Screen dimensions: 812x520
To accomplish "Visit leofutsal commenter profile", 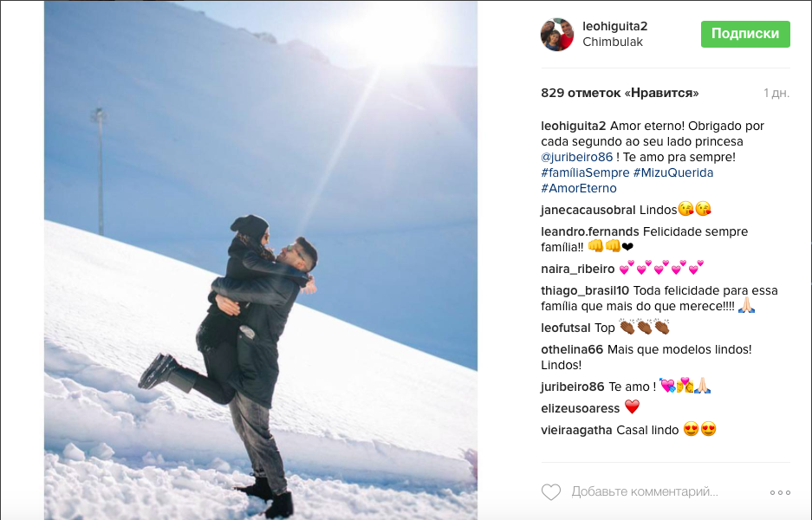I will 566,328.
